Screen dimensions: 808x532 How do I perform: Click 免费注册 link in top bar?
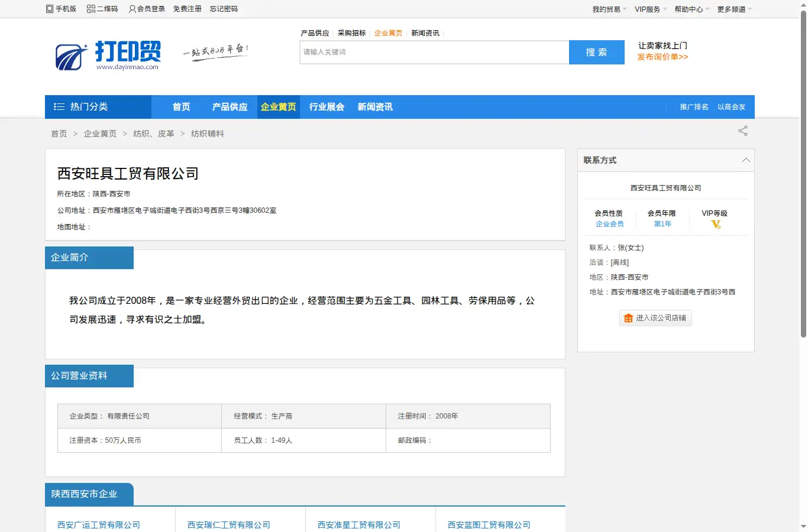click(x=188, y=9)
